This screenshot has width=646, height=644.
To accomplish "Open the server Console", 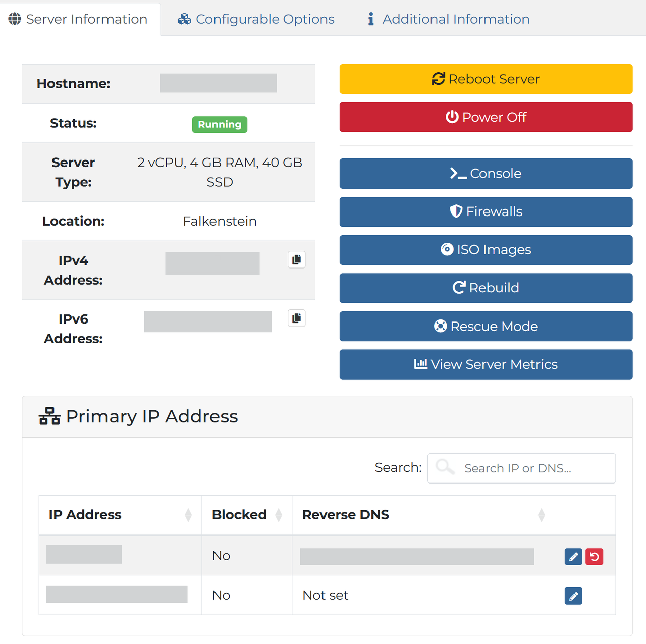I will tap(486, 174).
